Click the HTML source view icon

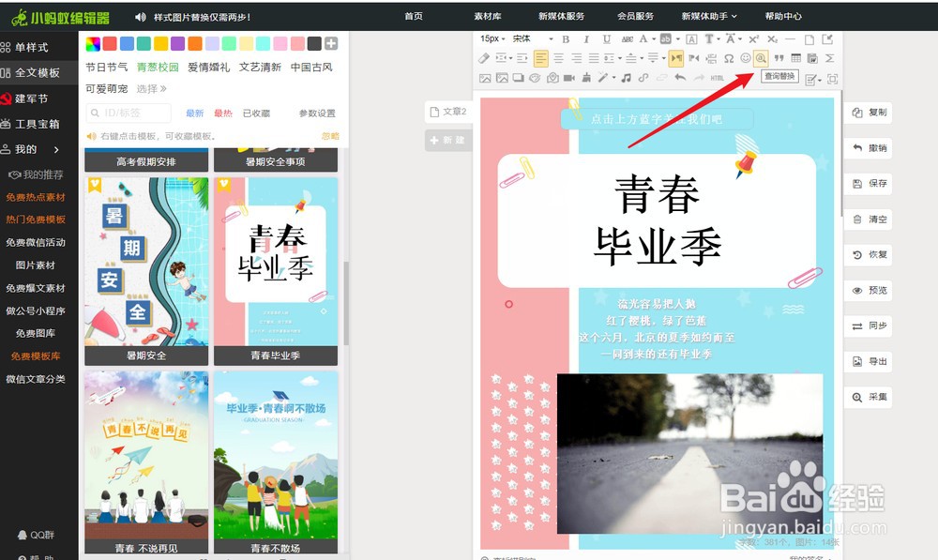pyautogui.click(x=717, y=79)
